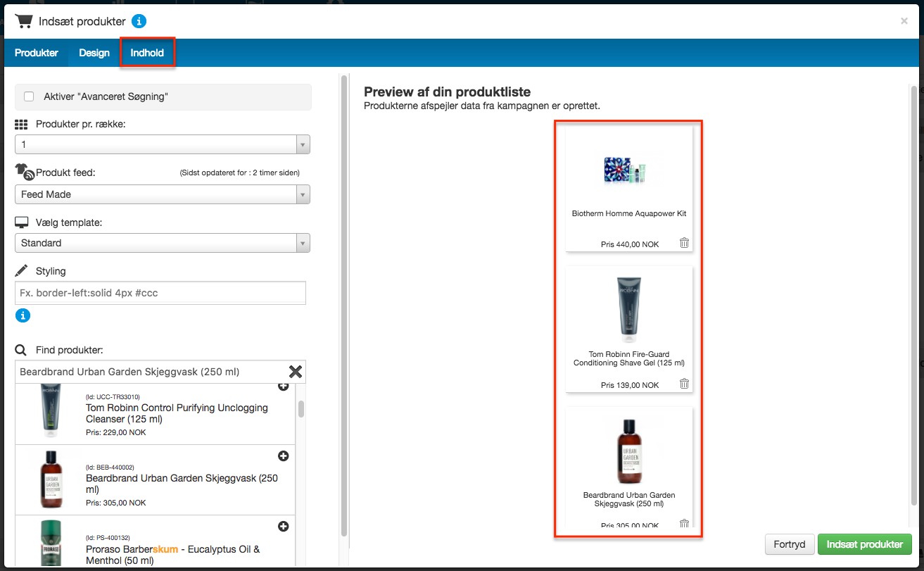
Task: Open the Produkter pr. række dropdown
Action: pos(163,144)
